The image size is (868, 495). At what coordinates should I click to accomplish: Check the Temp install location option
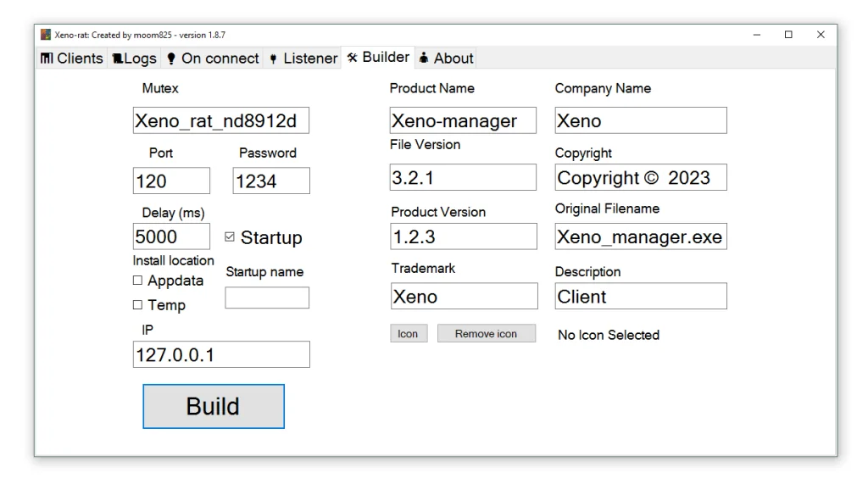(x=137, y=305)
